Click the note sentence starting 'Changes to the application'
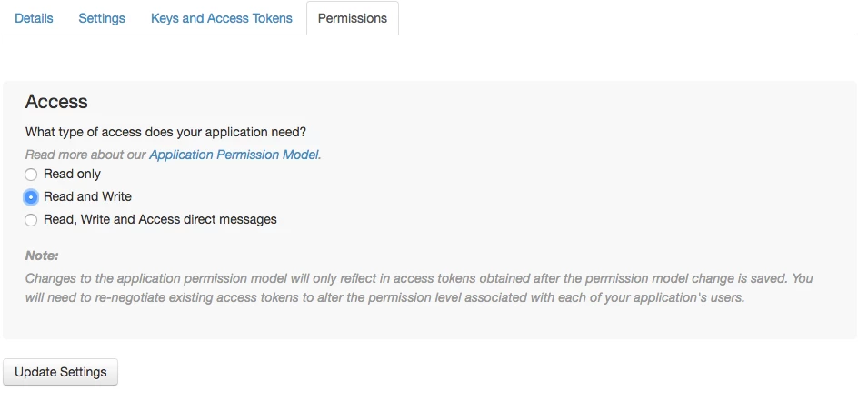The width and height of the screenshot is (868, 401). 418,278
